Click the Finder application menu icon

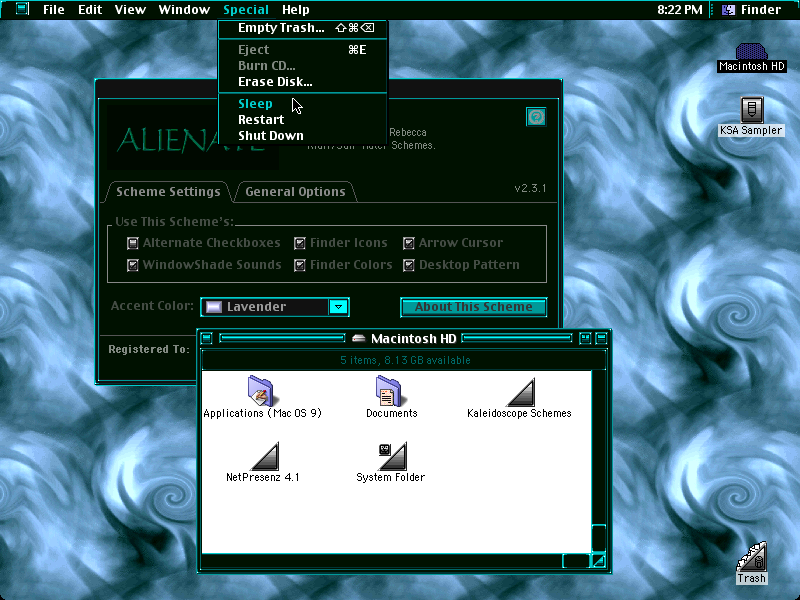tap(729, 10)
